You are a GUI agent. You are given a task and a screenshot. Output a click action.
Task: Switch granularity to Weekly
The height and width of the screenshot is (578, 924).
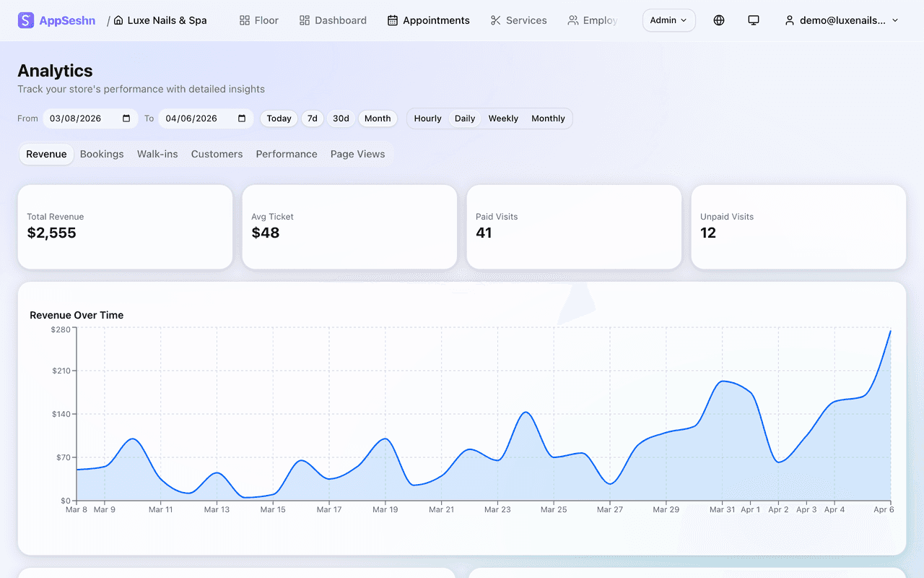[x=503, y=118]
